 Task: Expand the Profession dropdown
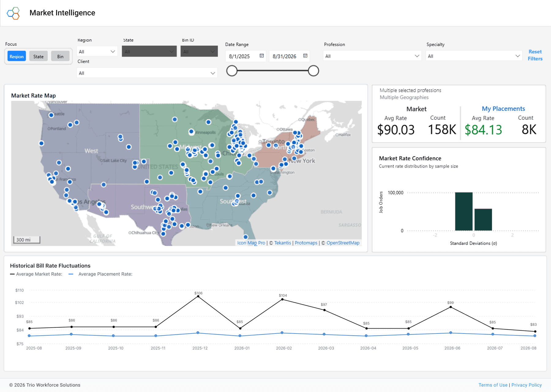(x=372, y=56)
